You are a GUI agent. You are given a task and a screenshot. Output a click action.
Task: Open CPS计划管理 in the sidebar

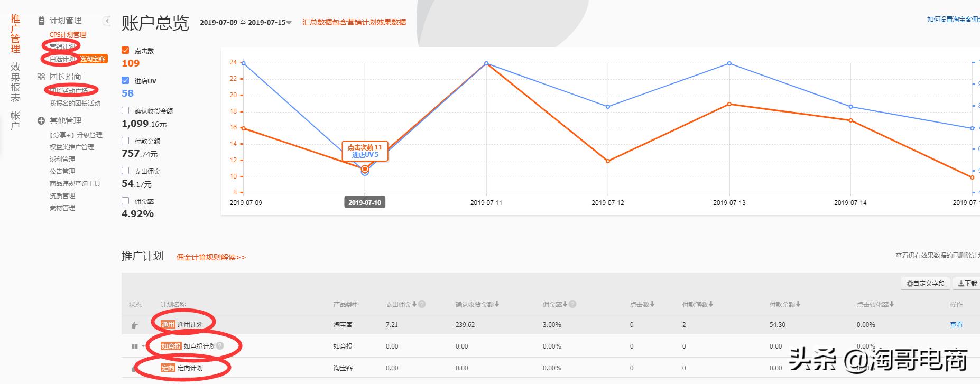[x=68, y=35]
